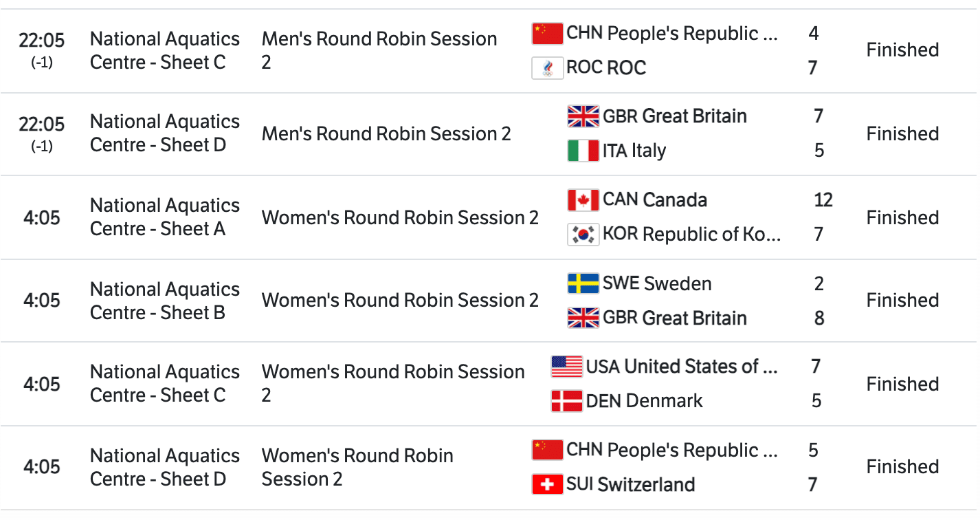Click the Sweden flag icon
The width and height of the screenshot is (980, 520).
pyautogui.click(x=583, y=283)
